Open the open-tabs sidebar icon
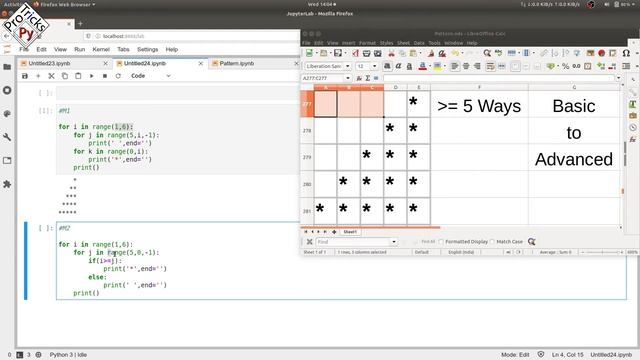The width and height of the screenshot is (640, 360). pyautogui.click(x=7, y=160)
